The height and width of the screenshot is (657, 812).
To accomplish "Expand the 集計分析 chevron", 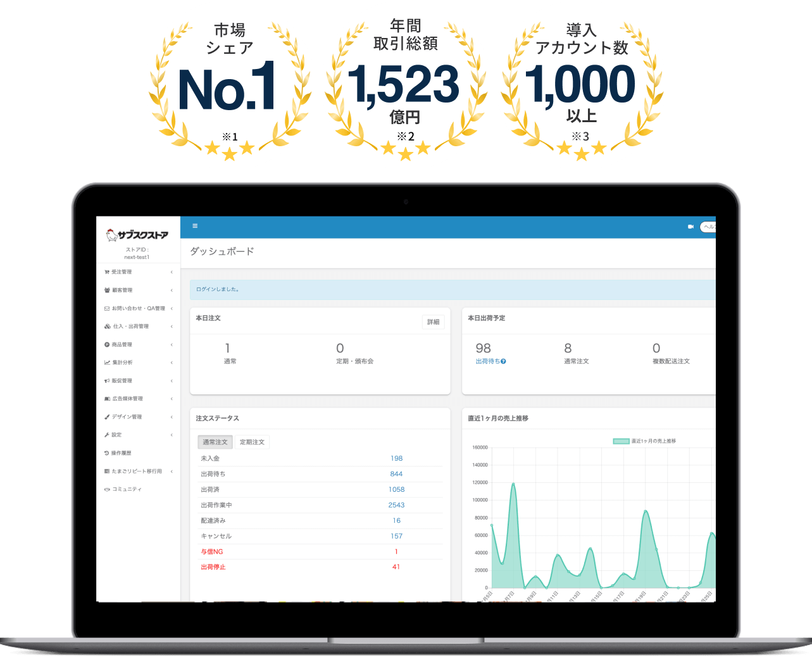I will [172, 363].
